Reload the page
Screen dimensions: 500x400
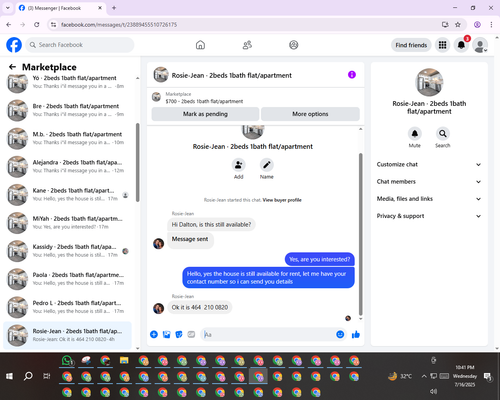click(37, 25)
